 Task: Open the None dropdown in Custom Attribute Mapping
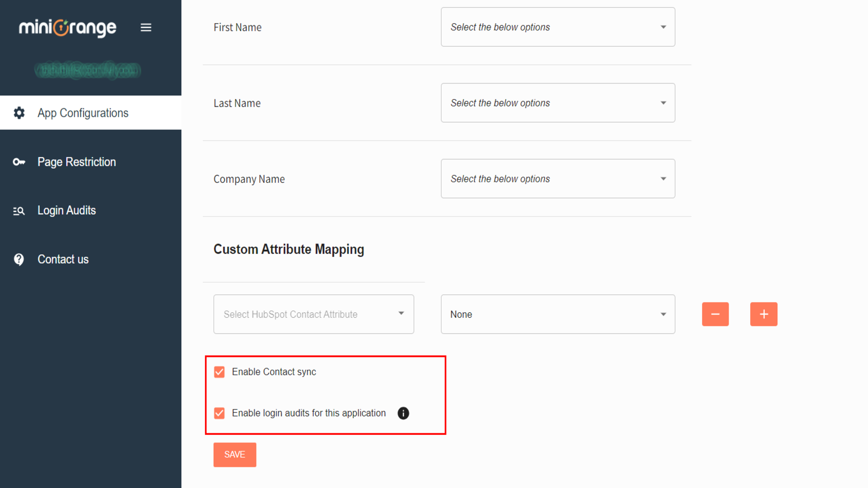click(557, 314)
